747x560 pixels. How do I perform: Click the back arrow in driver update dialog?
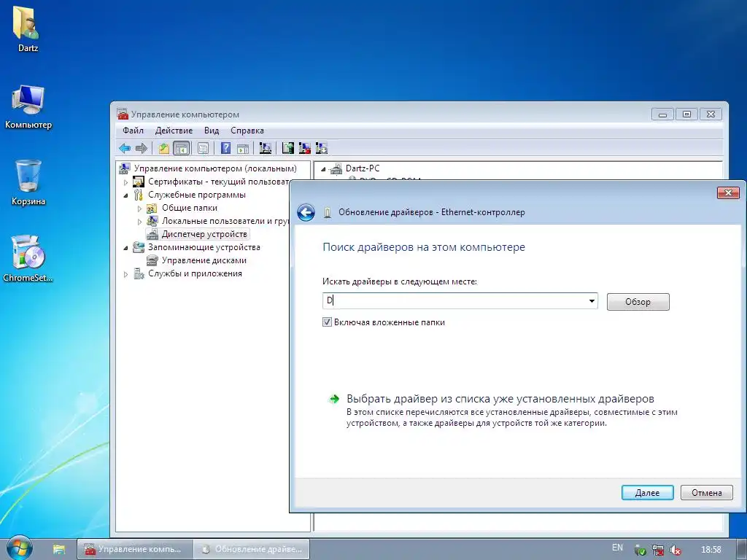306,212
